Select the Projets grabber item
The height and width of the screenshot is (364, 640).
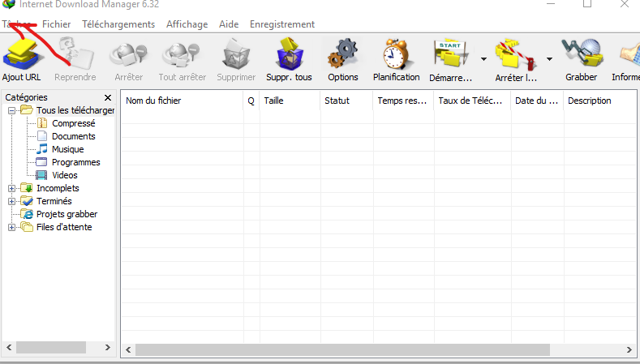[x=67, y=214]
